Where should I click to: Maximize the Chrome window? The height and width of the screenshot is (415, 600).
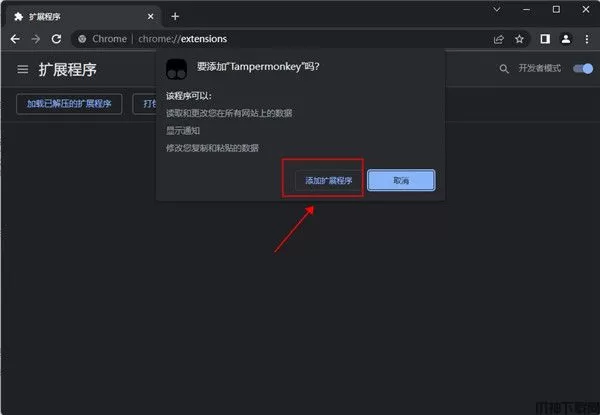[x=556, y=9]
